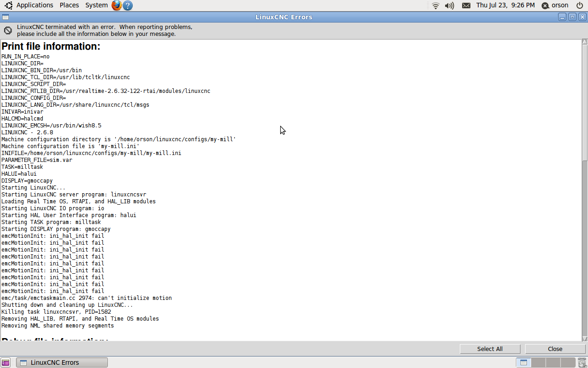
Task: Click the error stop icon beside message
Action: [x=8, y=30]
